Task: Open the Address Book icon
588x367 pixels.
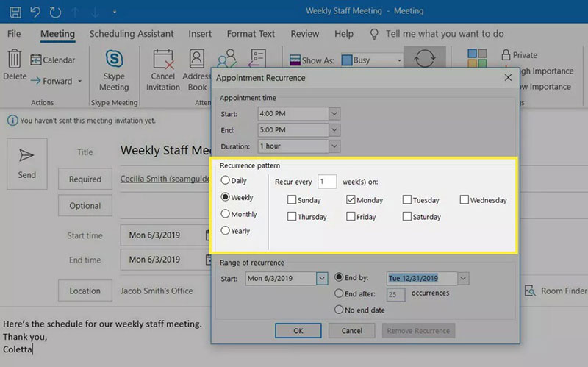Action: coord(197,59)
